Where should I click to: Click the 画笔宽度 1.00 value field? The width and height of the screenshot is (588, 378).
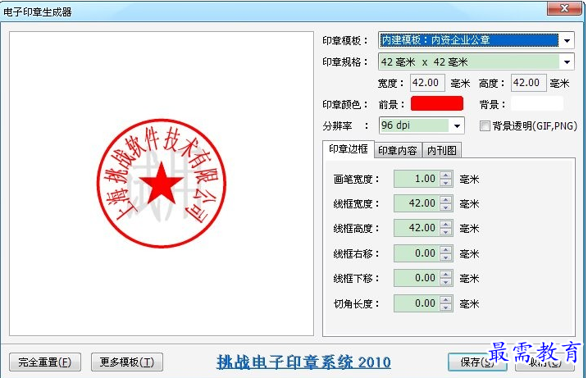pos(417,179)
